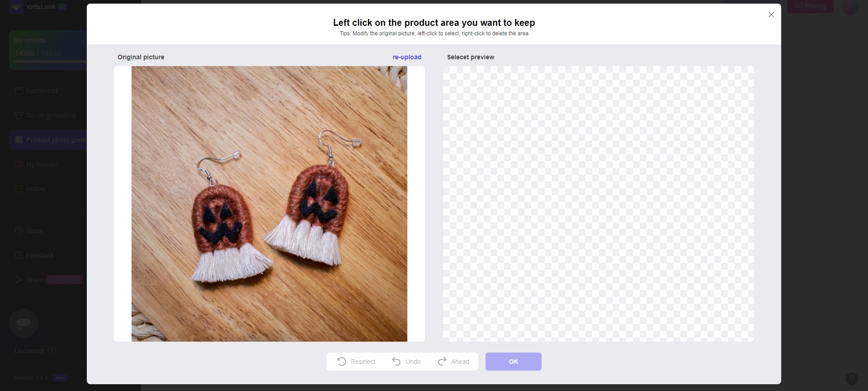Open the chat bubble widget

24,323
